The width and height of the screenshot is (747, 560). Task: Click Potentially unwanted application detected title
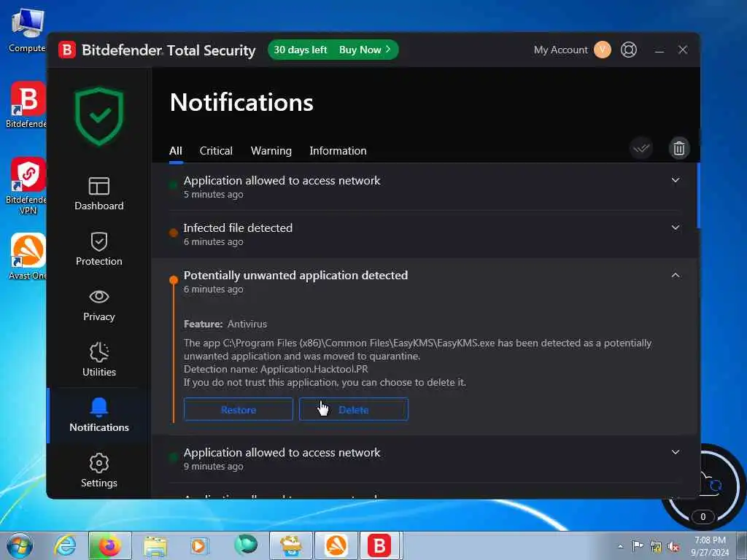tap(296, 275)
